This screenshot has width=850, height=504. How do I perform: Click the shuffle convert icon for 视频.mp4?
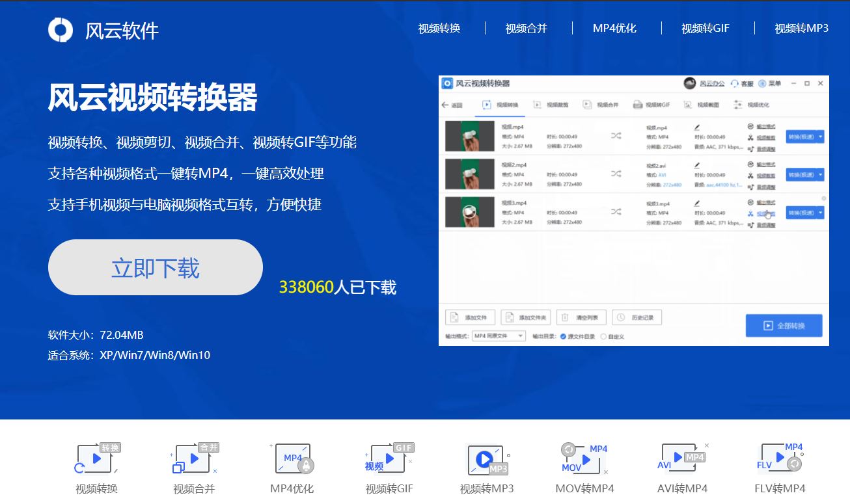[616, 136]
